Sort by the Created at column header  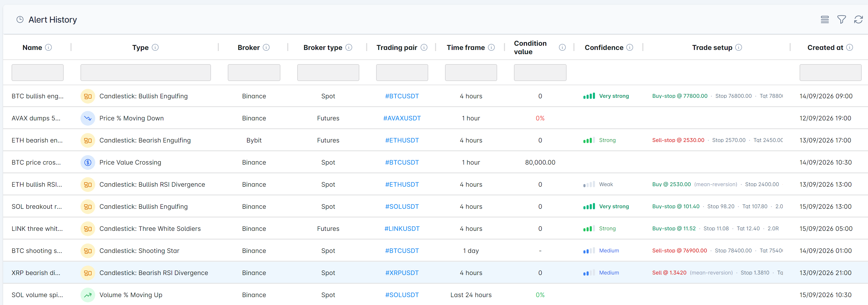825,48
